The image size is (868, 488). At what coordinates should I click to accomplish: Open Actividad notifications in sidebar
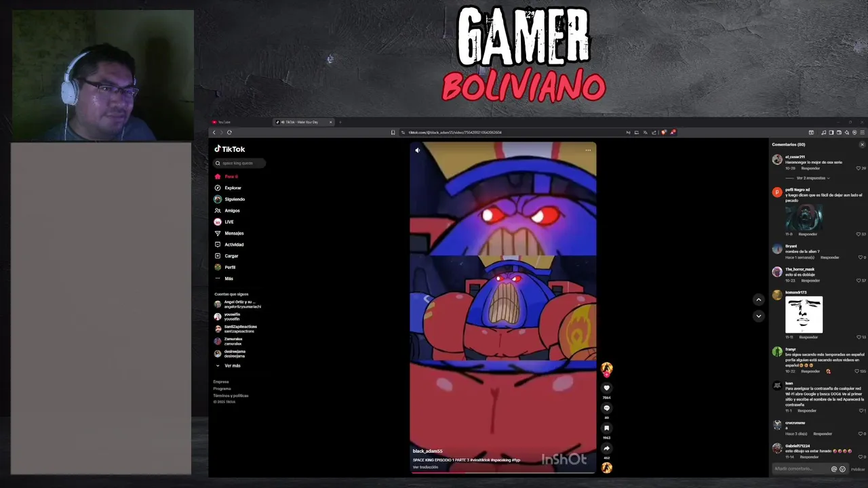231,245
